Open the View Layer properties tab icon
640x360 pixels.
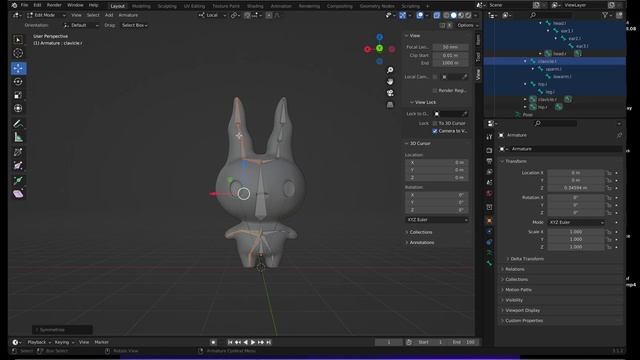point(489,172)
